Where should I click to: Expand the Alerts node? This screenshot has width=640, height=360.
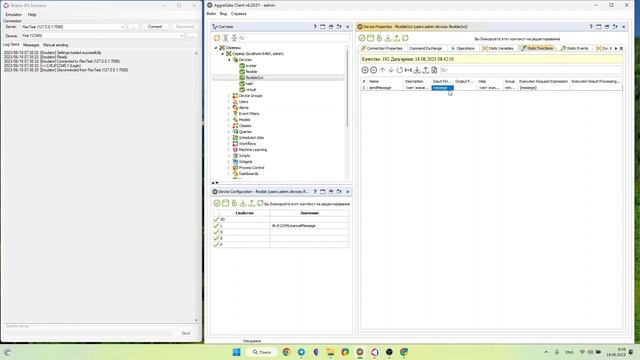point(229,108)
